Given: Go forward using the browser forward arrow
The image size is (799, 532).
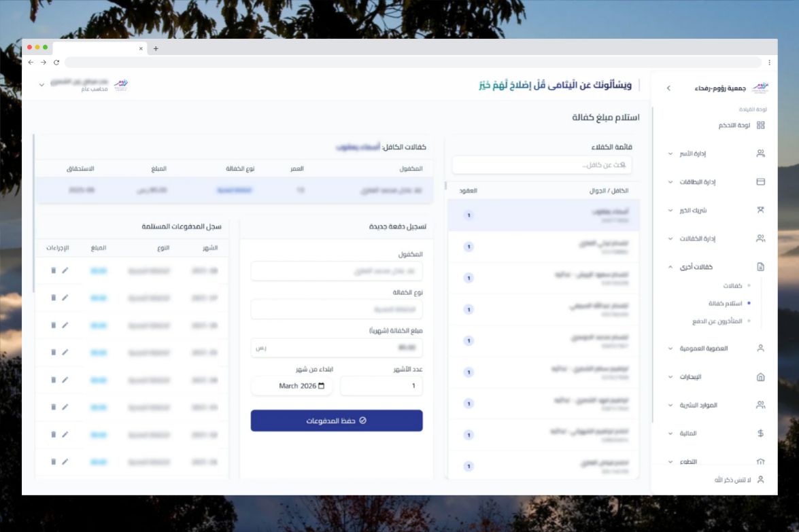Looking at the screenshot, I should (x=44, y=62).
